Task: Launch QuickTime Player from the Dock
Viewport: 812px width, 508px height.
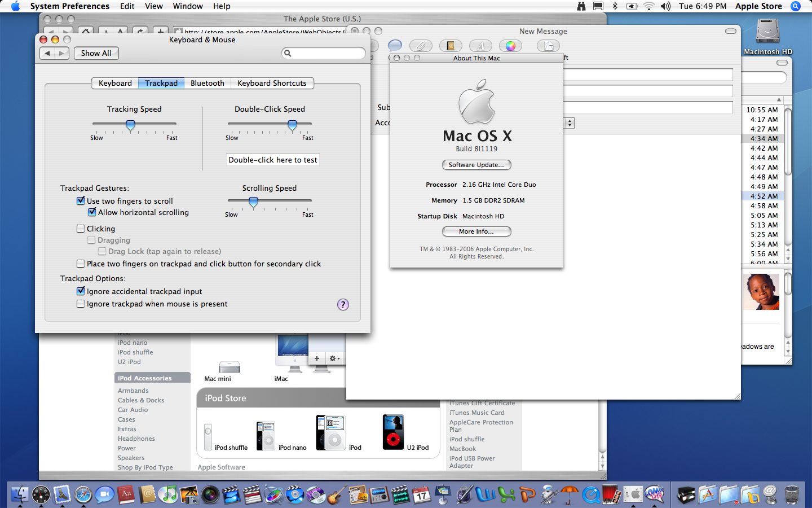Action: (x=591, y=494)
